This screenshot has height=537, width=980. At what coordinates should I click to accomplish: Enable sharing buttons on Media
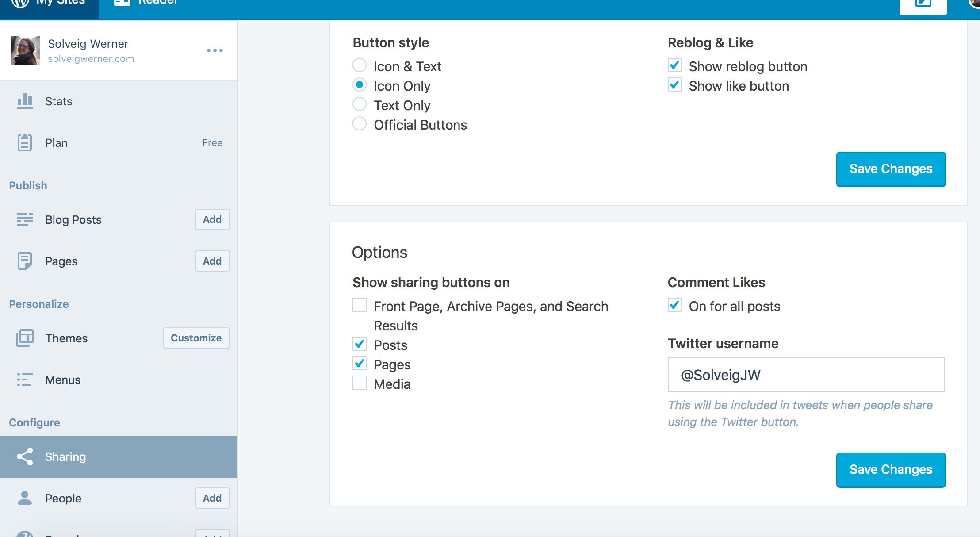359,383
